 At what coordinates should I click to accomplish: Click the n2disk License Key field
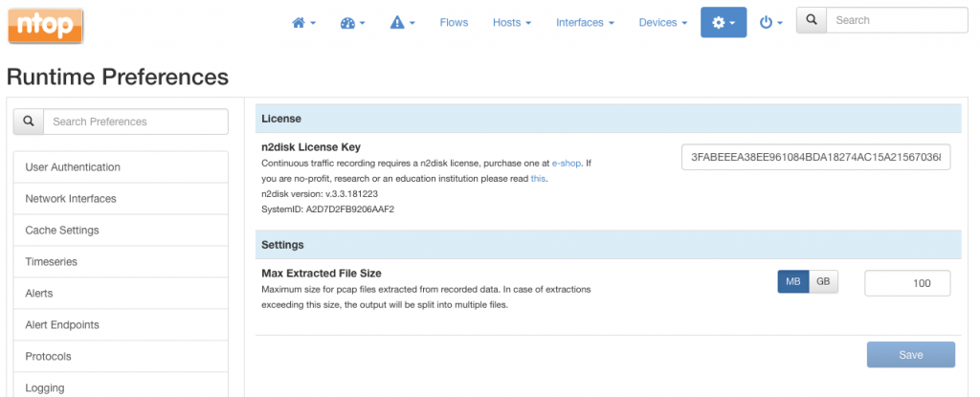(x=815, y=158)
